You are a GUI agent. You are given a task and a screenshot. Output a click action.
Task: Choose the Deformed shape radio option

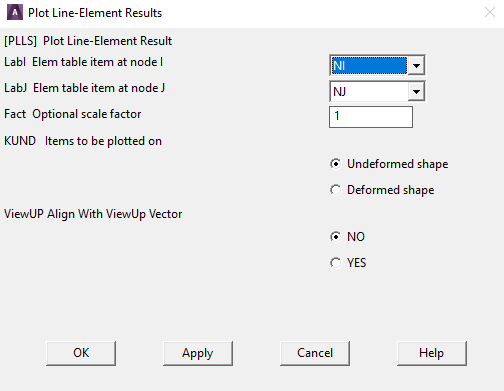click(x=335, y=190)
